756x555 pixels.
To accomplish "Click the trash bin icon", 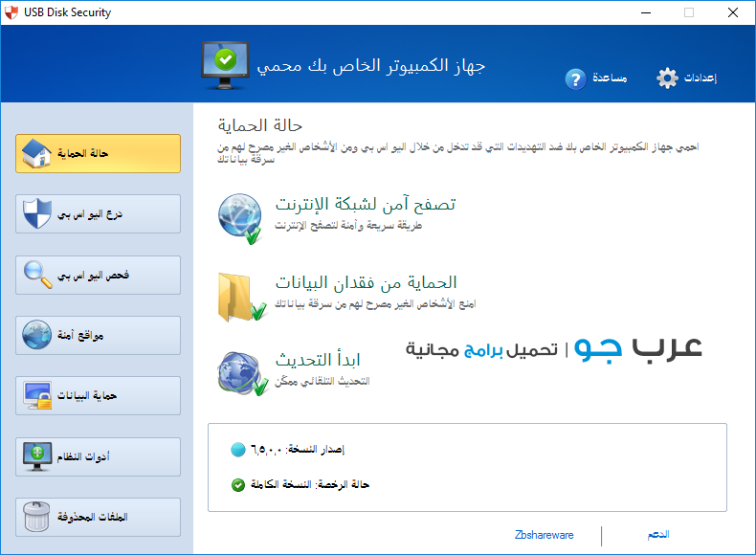I will coord(36,517).
